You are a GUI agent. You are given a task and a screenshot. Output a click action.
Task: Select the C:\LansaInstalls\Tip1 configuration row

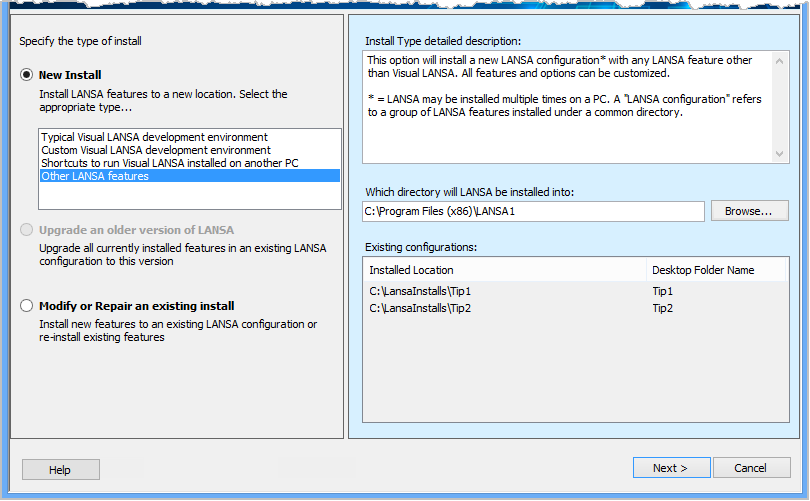pos(420,291)
